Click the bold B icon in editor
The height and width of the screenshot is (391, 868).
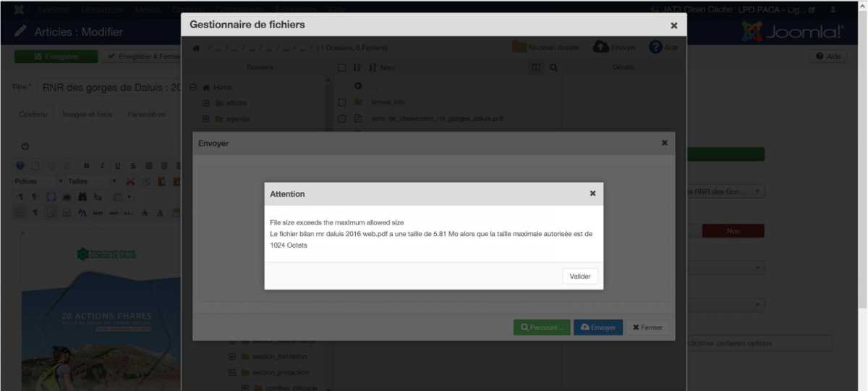[x=87, y=165]
